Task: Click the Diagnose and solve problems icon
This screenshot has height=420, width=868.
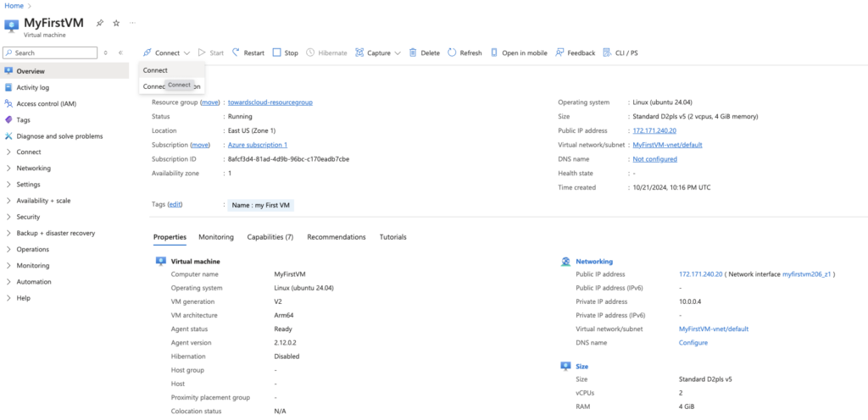Action: click(x=8, y=136)
